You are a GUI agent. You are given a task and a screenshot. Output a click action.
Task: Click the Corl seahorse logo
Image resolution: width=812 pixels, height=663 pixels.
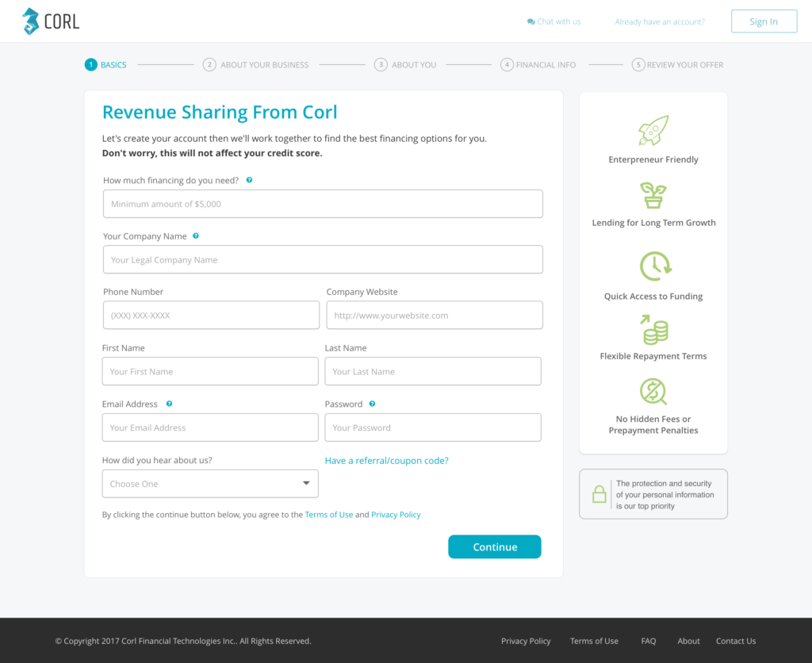coord(30,21)
